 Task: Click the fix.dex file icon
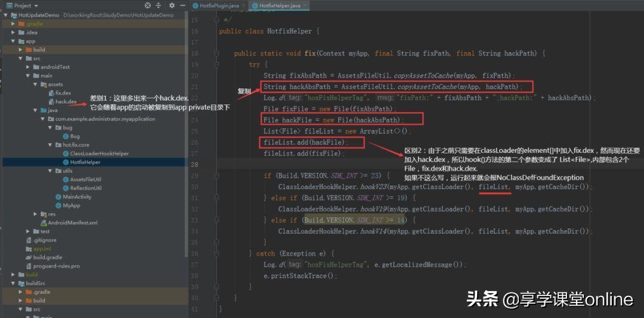coord(51,93)
